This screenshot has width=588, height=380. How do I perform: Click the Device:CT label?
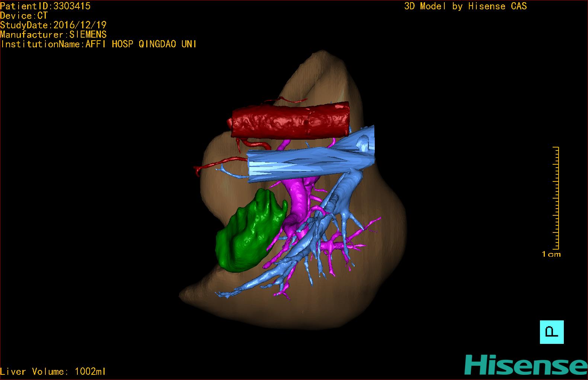(24, 16)
